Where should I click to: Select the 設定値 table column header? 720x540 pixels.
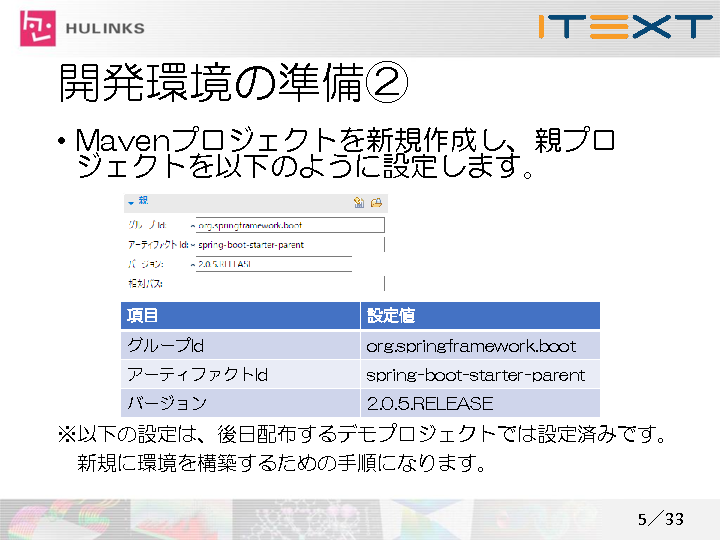480,316
